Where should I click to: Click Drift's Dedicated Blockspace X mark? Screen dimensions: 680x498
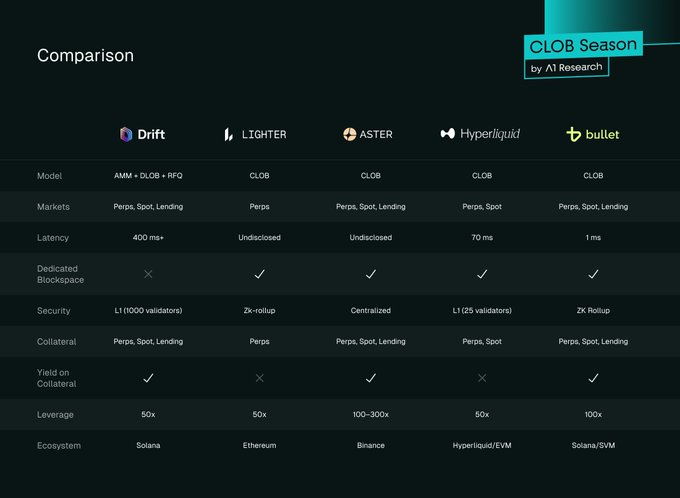[148, 273]
